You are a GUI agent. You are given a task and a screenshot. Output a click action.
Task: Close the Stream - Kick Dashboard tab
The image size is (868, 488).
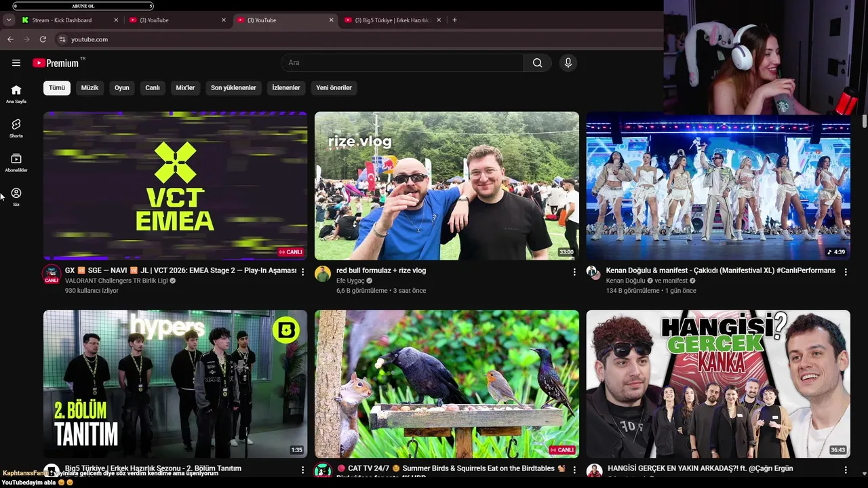click(116, 20)
